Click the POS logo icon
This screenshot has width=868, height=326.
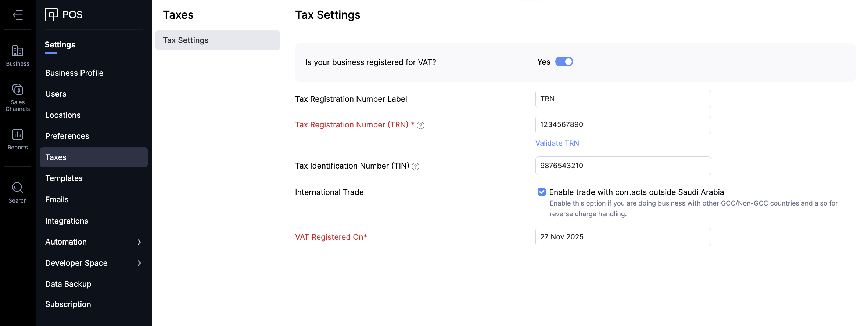[51, 15]
